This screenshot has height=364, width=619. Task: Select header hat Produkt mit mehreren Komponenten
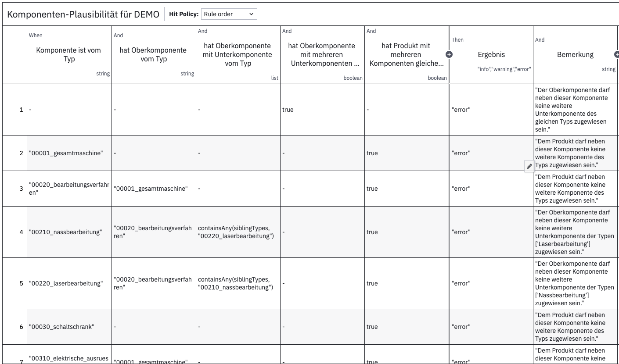[407, 54]
